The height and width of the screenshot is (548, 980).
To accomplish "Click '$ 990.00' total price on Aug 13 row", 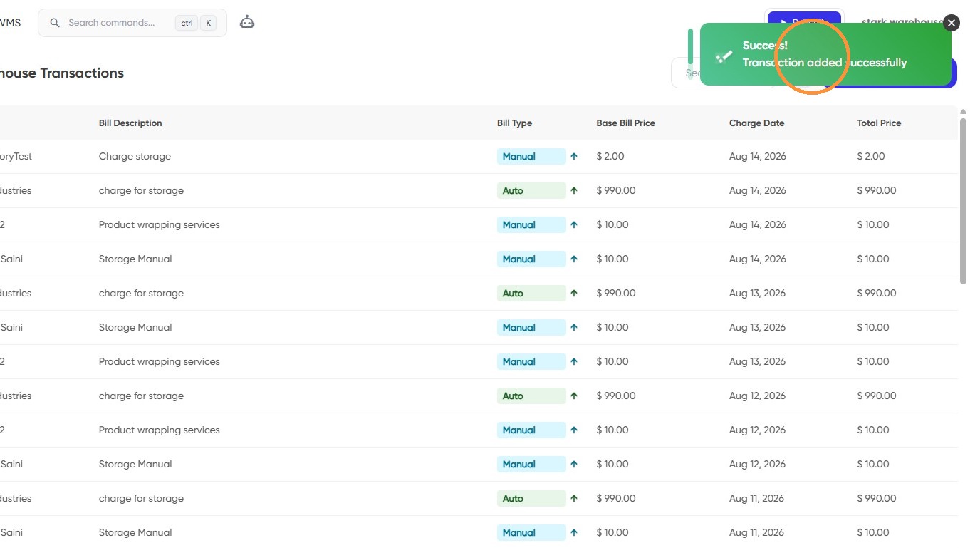I will 877,293.
